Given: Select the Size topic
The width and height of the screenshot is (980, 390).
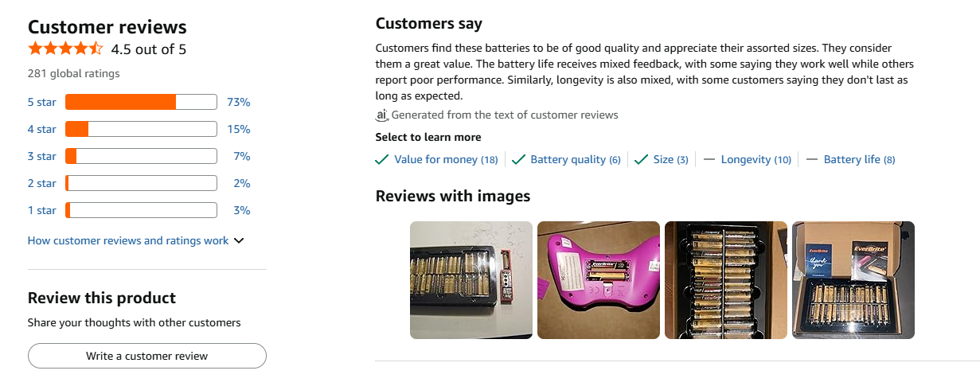Looking at the screenshot, I should [x=670, y=159].
